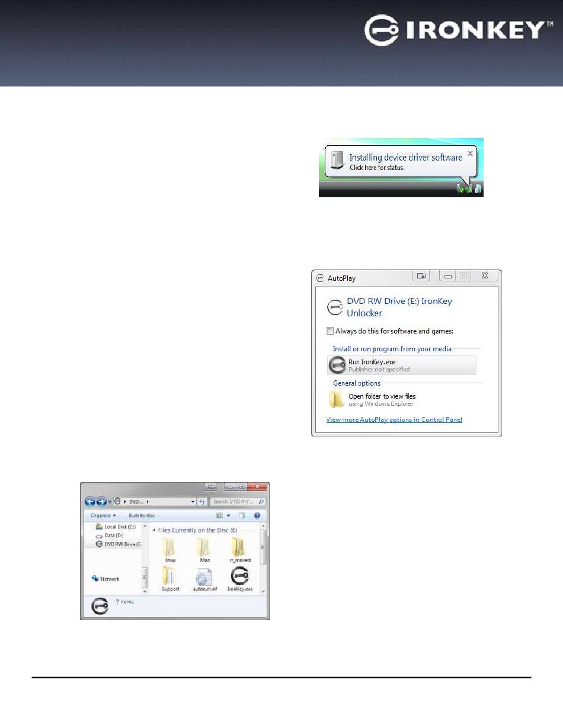Close the AutoPlay dialog
Viewport: 563px width, 728px height.
[x=484, y=275]
